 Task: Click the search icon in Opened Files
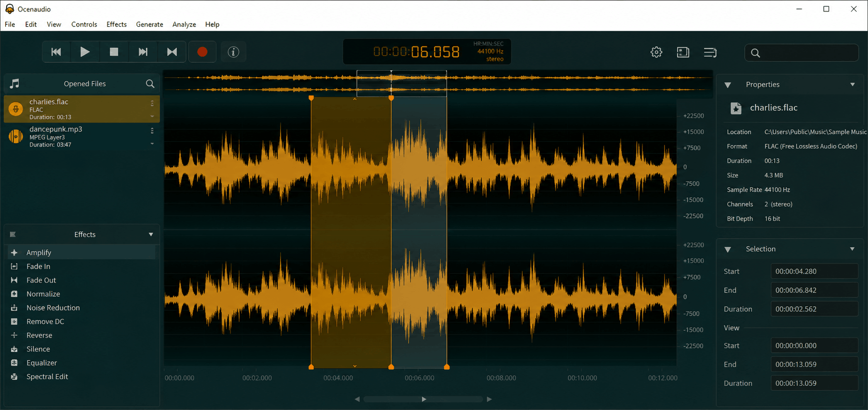click(150, 84)
